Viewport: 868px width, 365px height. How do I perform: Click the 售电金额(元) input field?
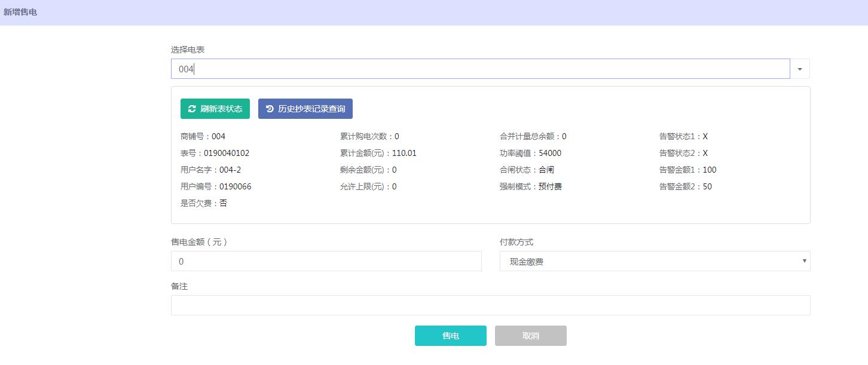(326, 261)
